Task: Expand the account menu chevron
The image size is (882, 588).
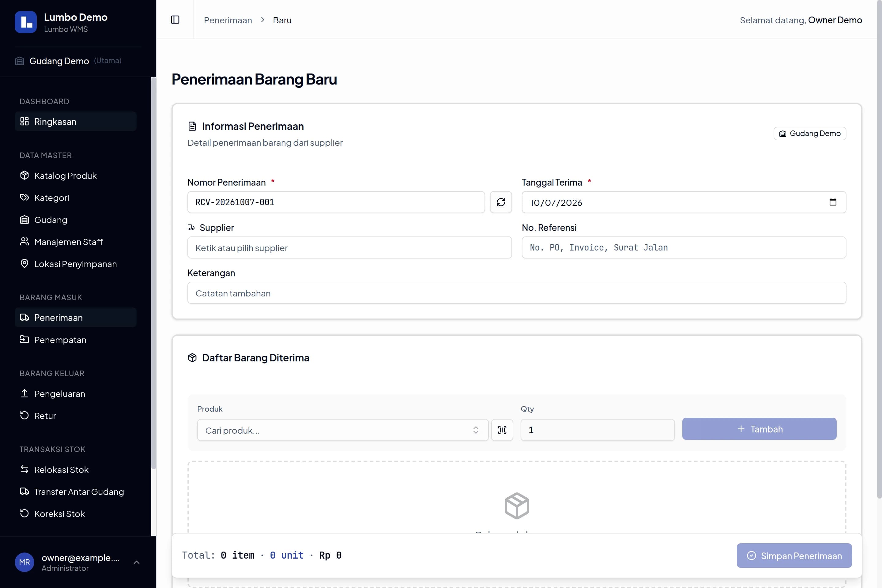Action: (137, 562)
